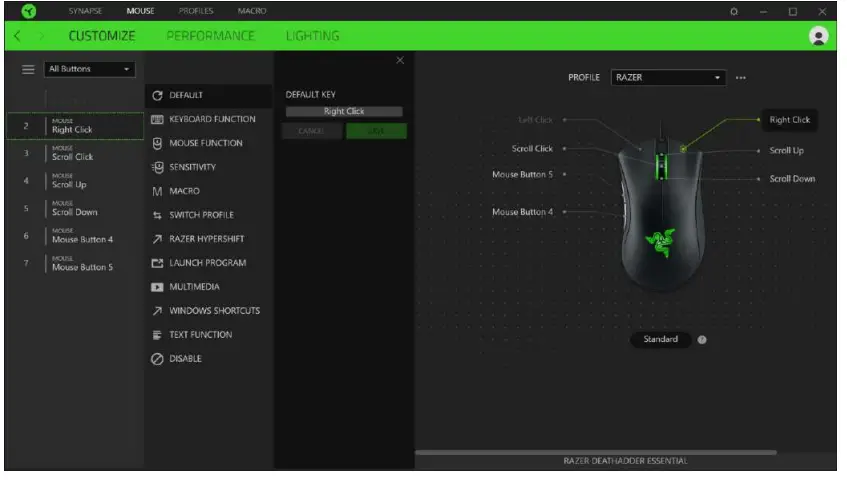Click the Left Click mouse label
847x480 pixels.
(535, 120)
